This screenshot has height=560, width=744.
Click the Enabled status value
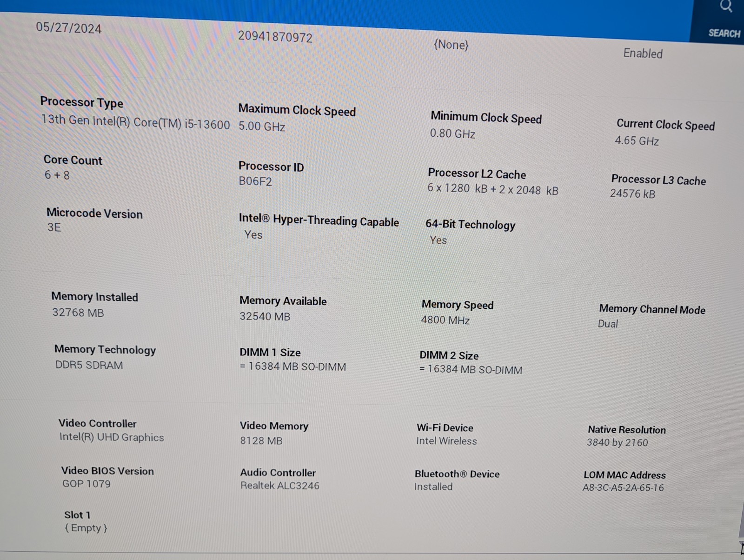pos(643,53)
